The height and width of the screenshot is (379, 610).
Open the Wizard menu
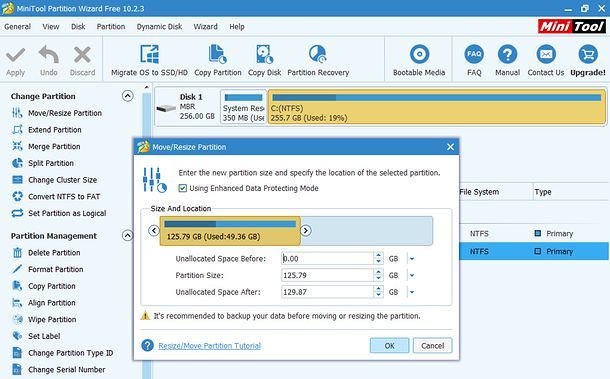point(205,27)
